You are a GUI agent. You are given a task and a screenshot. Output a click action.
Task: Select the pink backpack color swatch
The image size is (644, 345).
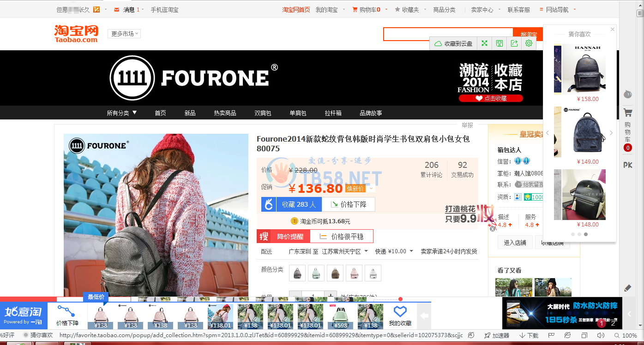[354, 273]
